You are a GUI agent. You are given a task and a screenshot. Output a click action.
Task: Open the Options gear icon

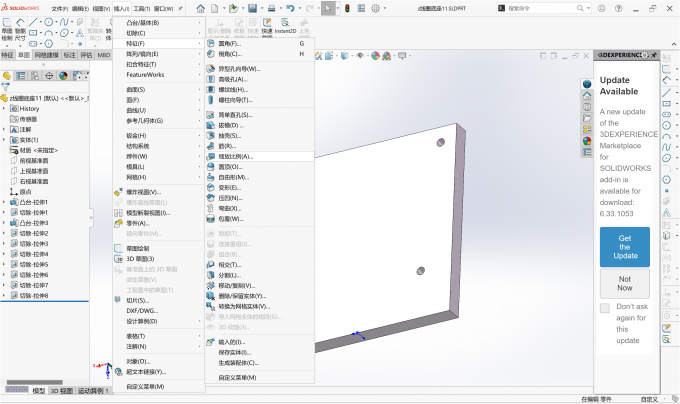click(x=376, y=8)
